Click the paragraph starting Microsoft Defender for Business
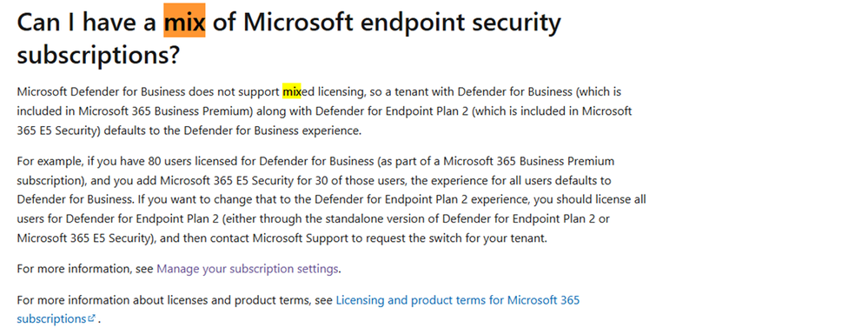868x328 pixels. click(x=324, y=110)
